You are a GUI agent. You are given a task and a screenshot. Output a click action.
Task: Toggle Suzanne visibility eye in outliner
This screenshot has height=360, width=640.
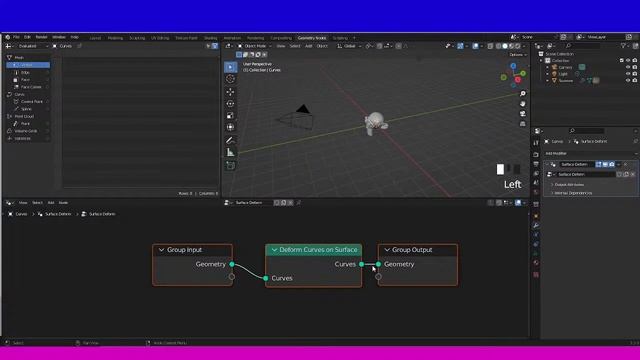[x=628, y=80]
